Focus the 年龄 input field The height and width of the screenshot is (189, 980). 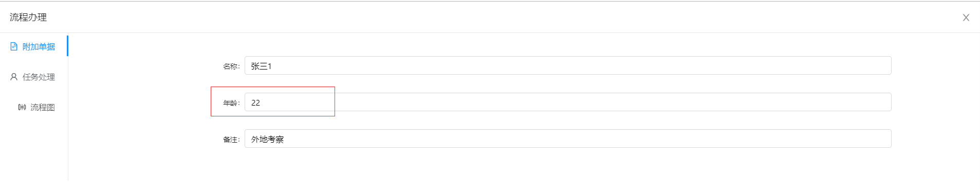568,102
